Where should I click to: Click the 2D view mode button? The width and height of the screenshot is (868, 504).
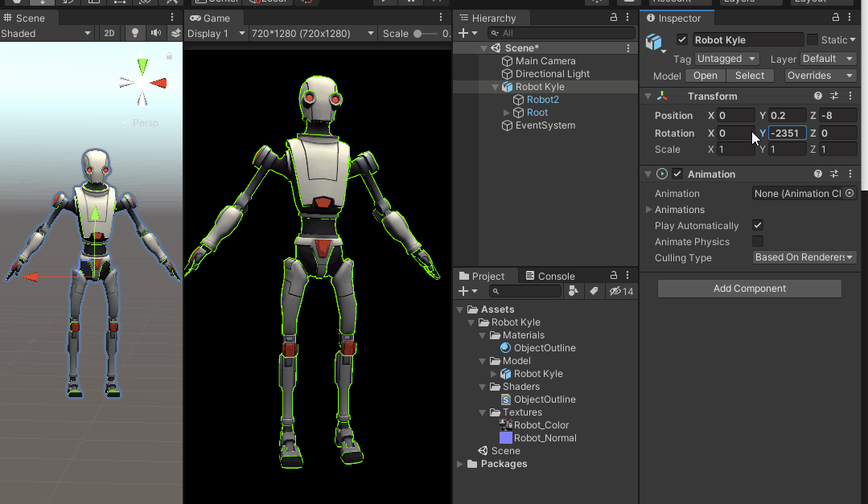click(109, 33)
